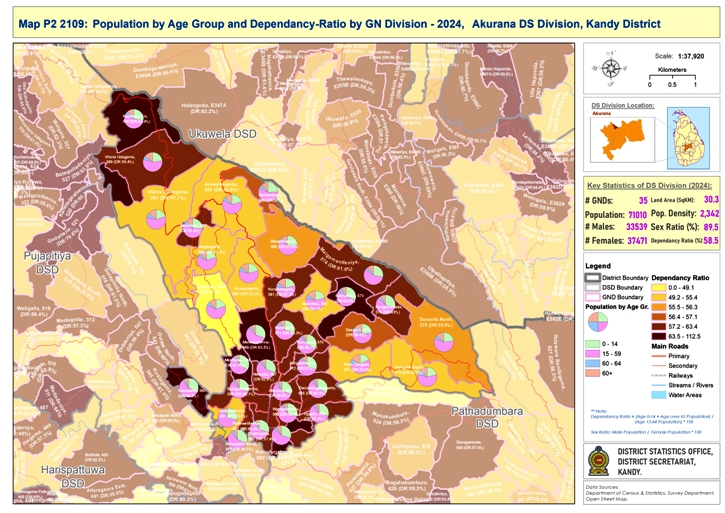Image resolution: width=725 pixels, height=513 pixels.
Task: Select pie chart in Malgamandeniya division
Action: point(373,275)
